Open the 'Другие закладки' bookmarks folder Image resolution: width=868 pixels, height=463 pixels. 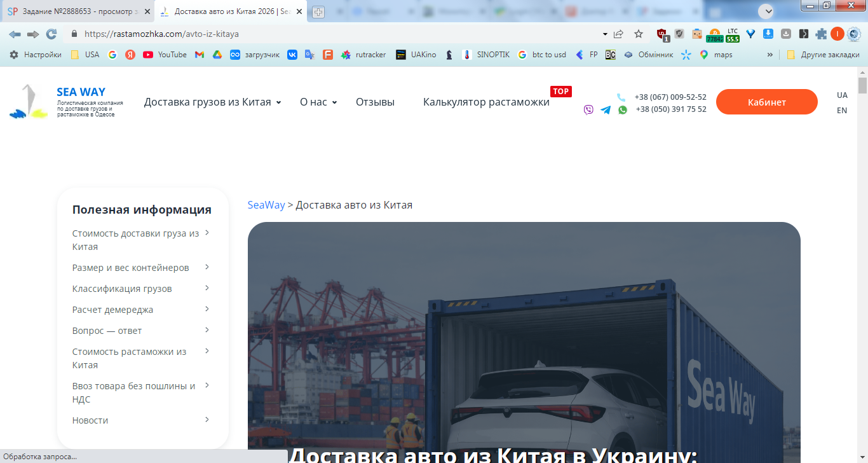point(823,55)
